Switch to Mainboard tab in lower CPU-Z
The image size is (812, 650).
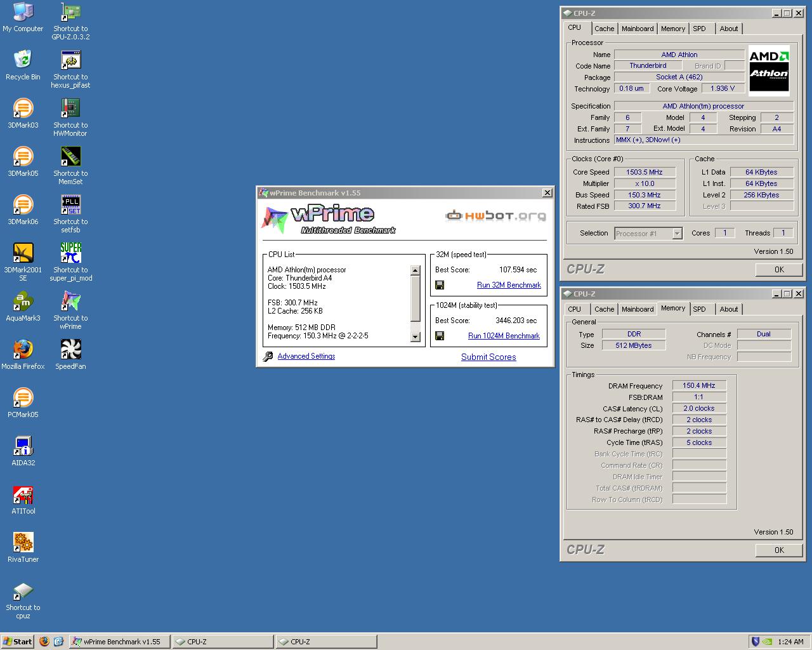pos(638,309)
